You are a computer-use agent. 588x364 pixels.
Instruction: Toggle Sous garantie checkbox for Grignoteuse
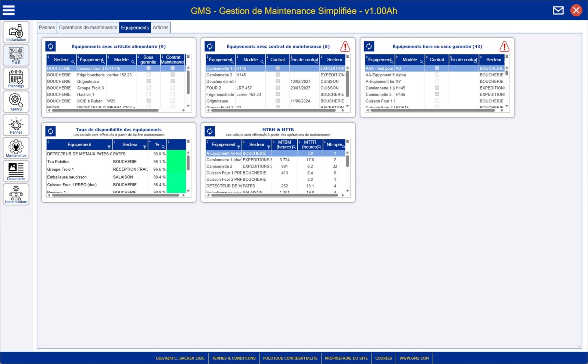tap(148, 81)
